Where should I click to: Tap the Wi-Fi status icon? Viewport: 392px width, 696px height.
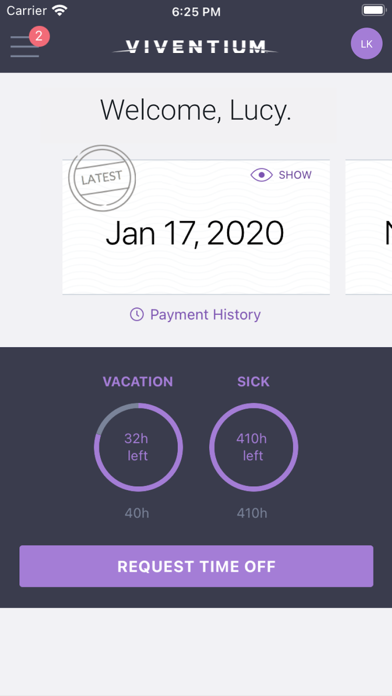(59, 11)
